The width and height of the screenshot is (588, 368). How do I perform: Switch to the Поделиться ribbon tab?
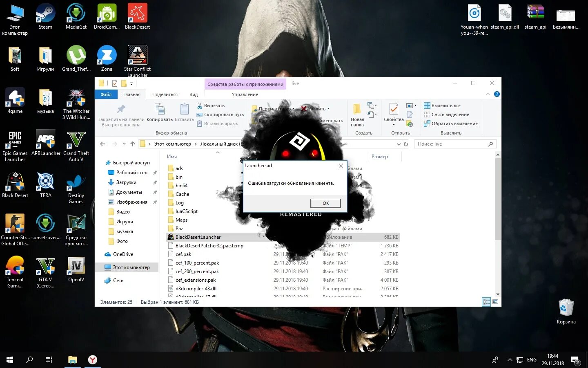[165, 94]
